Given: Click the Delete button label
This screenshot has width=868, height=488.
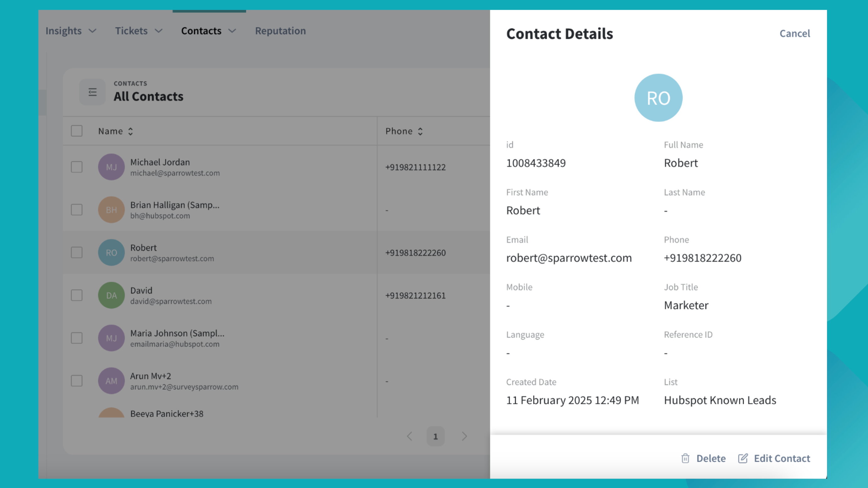Looking at the screenshot, I should [x=711, y=458].
